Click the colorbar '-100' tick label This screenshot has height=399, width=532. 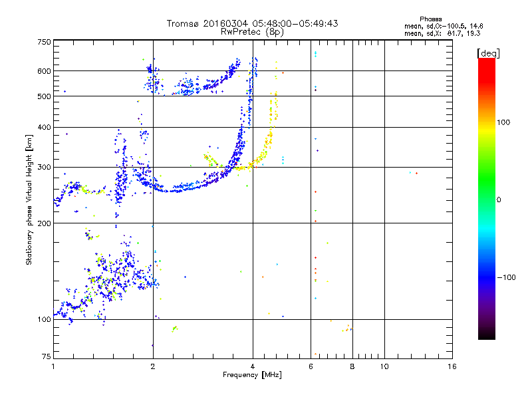coord(506,277)
